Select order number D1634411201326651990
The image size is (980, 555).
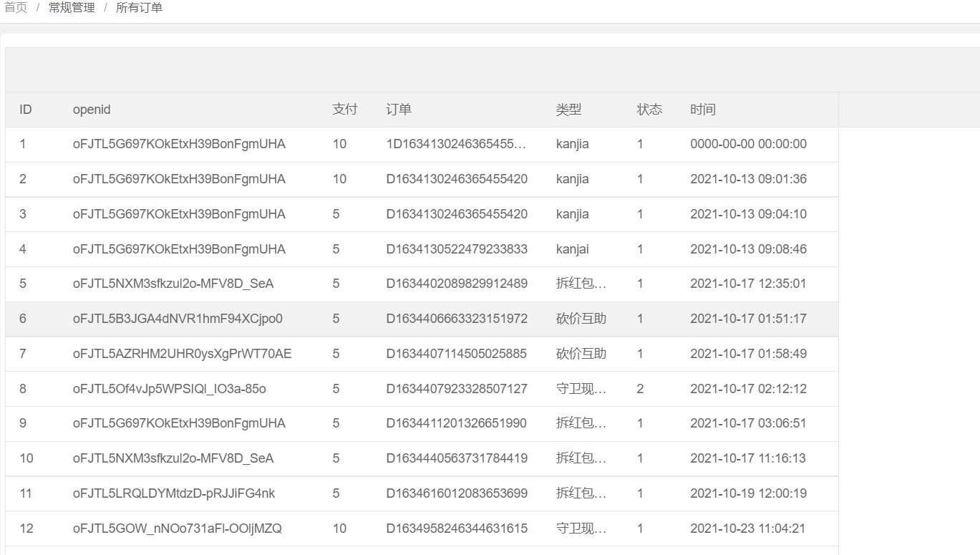(457, 423)
